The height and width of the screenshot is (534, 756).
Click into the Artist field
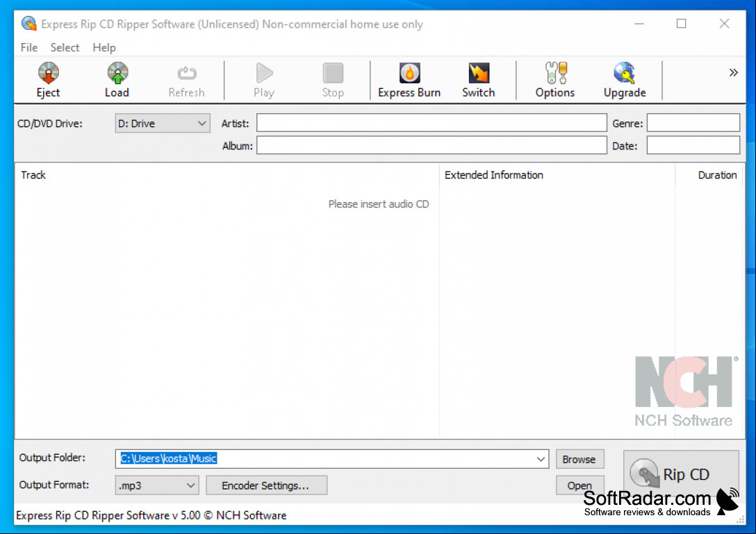click(x=432, y=123)
